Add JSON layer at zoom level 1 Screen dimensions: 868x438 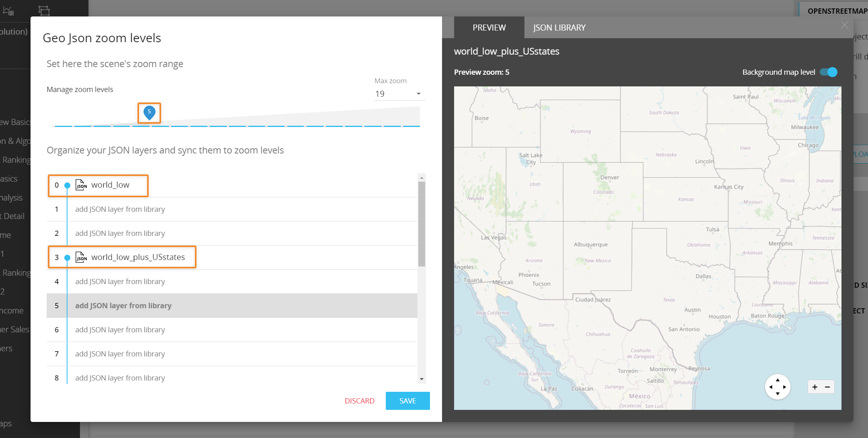[x=120, y=209]
